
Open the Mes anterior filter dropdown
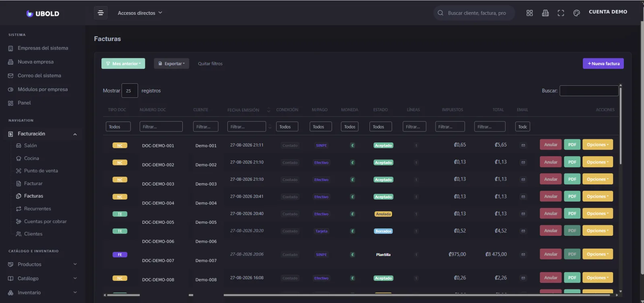click(x=123, y=64)
